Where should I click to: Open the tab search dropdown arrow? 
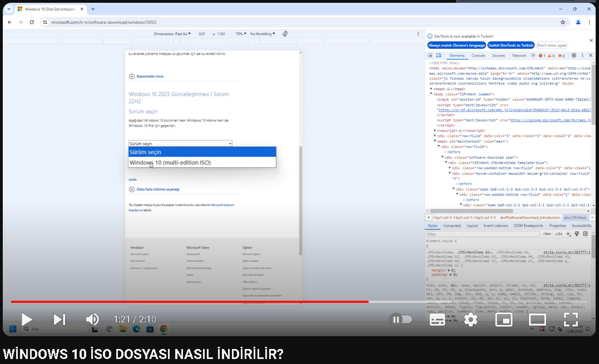click(x=9, y=9)
